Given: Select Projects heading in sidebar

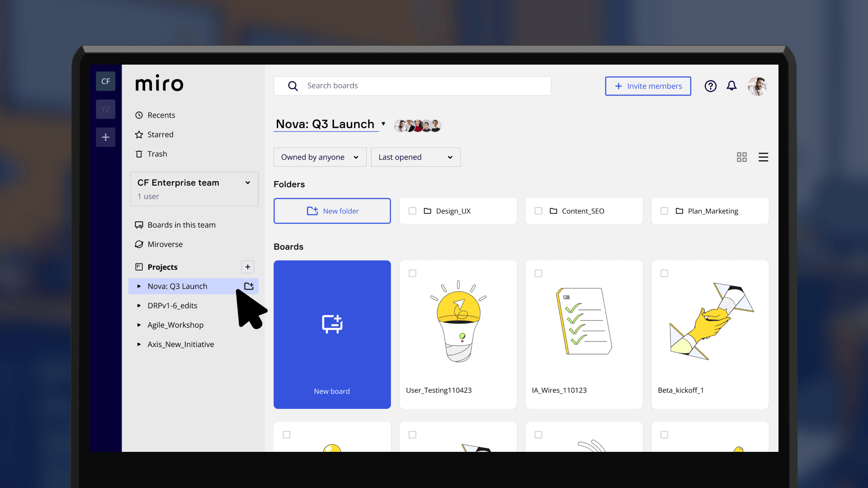Looking at the screenshot, I should pyautogui.click(x=162, y=267).
